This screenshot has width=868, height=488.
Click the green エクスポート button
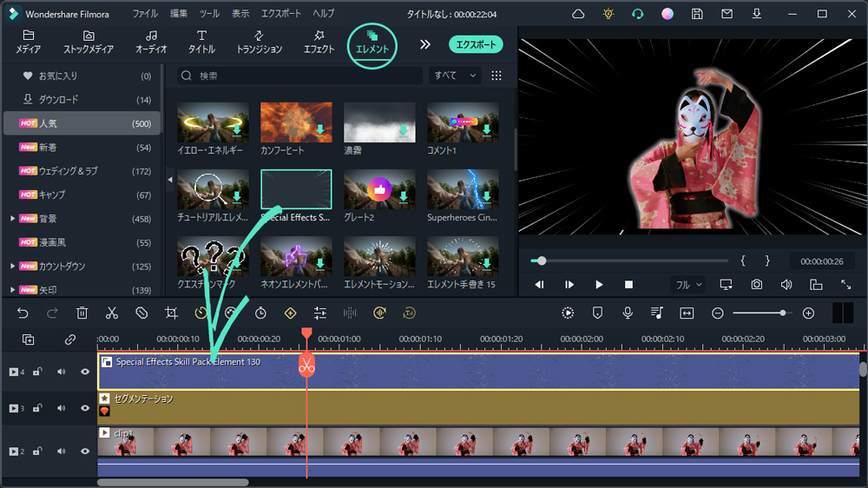pos(476,44)
